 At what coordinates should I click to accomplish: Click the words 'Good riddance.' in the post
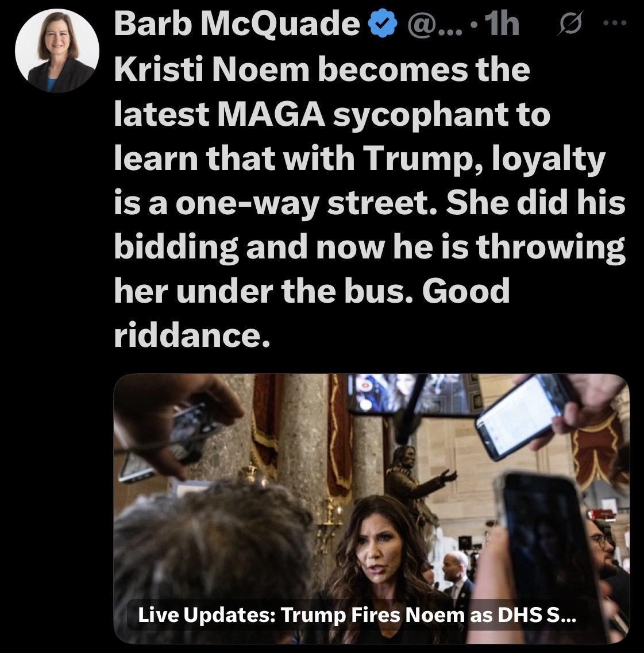click(x=312, y=312)
